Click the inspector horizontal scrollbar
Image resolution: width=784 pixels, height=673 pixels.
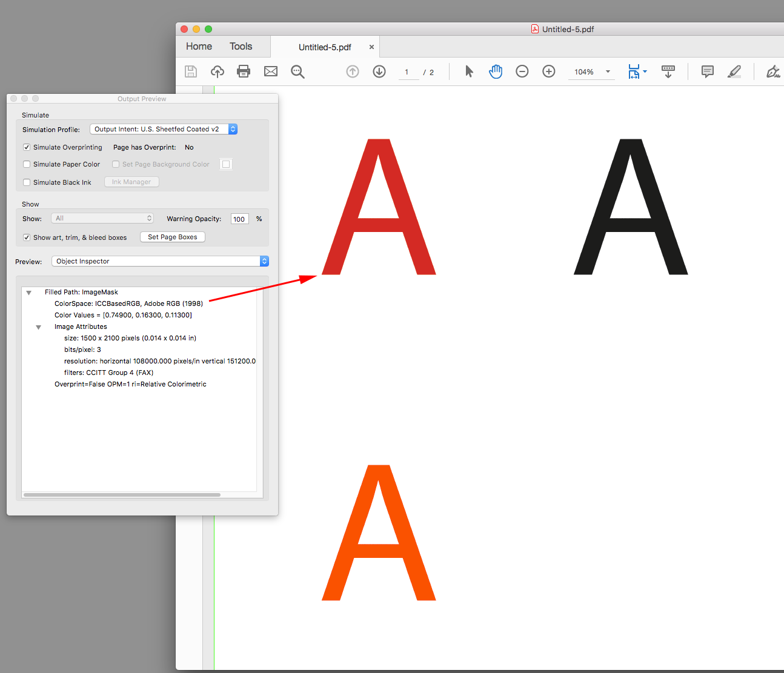(x=122, y=495)
